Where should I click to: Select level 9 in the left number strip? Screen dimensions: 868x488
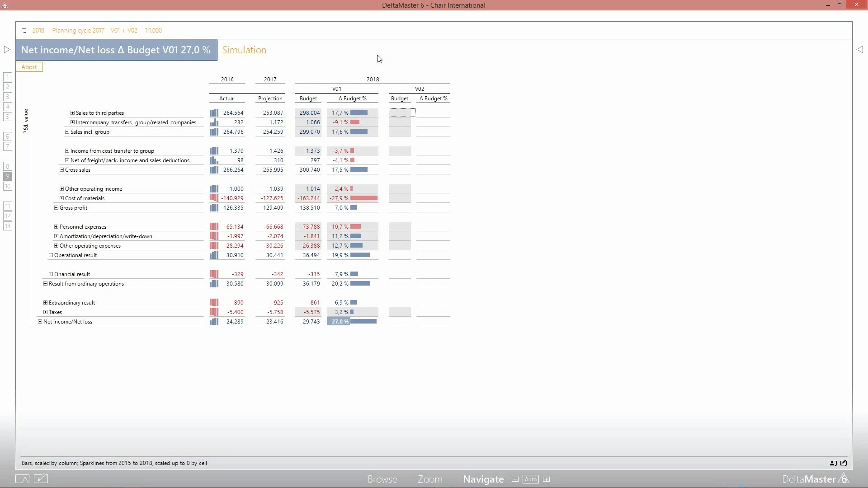(x=8, y=176)
